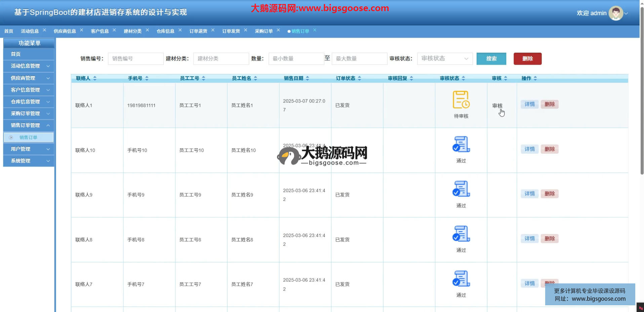Collapse the 销售订单管理 sidebar menu
This screenshot has width=644, height=312.
[29, 125]
